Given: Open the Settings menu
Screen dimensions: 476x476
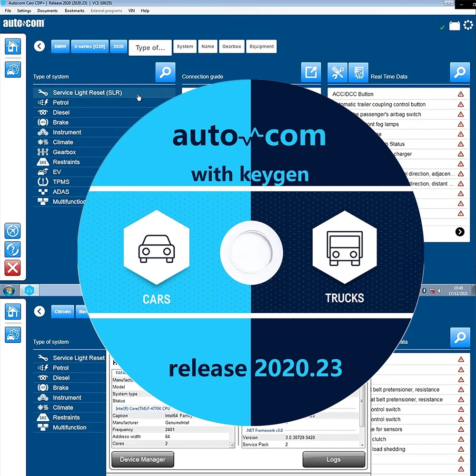Looking at the screenshot, I should (x=24, y=10).
